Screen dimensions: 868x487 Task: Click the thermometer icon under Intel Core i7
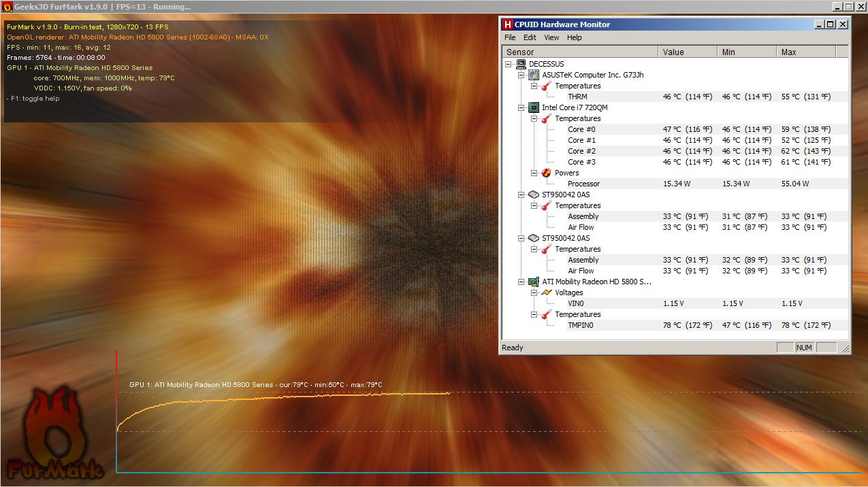click(546, 118)
